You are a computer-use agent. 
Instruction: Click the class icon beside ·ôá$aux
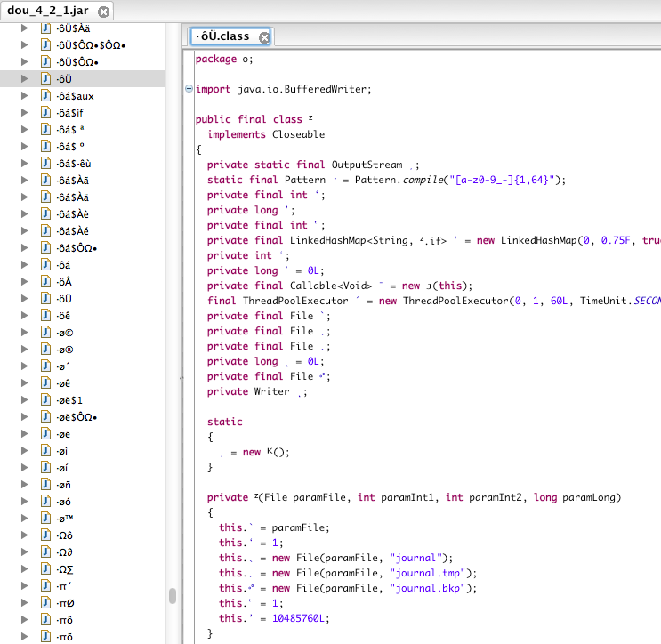point(45,96)
